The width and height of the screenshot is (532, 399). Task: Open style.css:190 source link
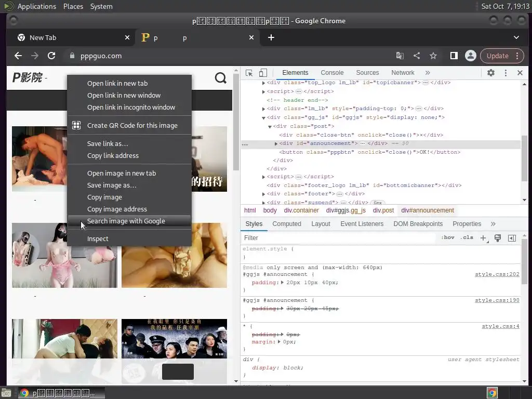pyautogui.click(x=497, y=300)
